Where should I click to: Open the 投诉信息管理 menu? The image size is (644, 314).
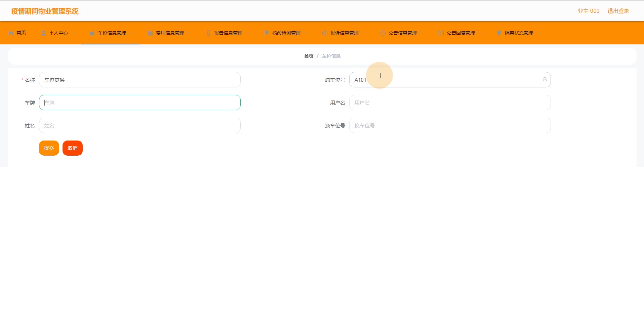coord(343,33)
